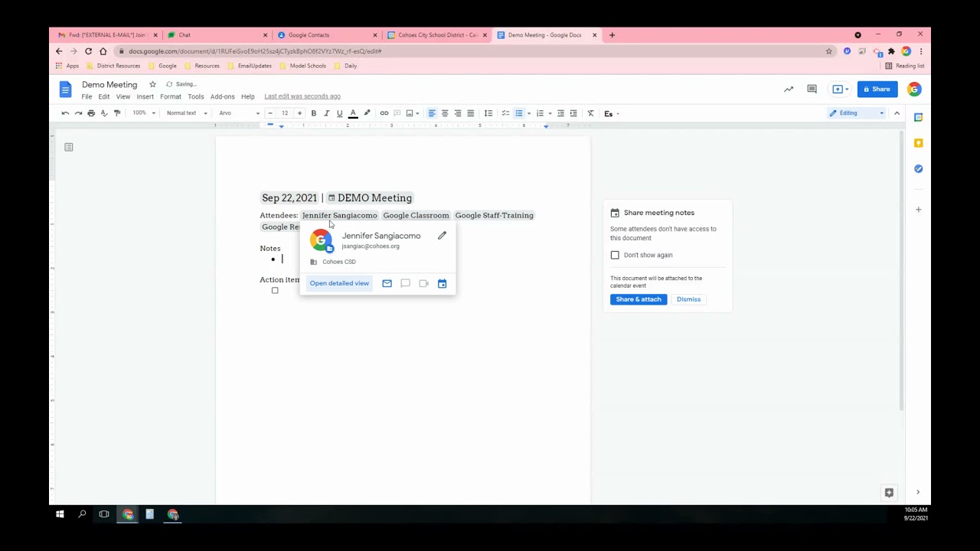Expand the numbered list style arrow
The width and height of the screenshot is (980, 551).
pos(550,113)
